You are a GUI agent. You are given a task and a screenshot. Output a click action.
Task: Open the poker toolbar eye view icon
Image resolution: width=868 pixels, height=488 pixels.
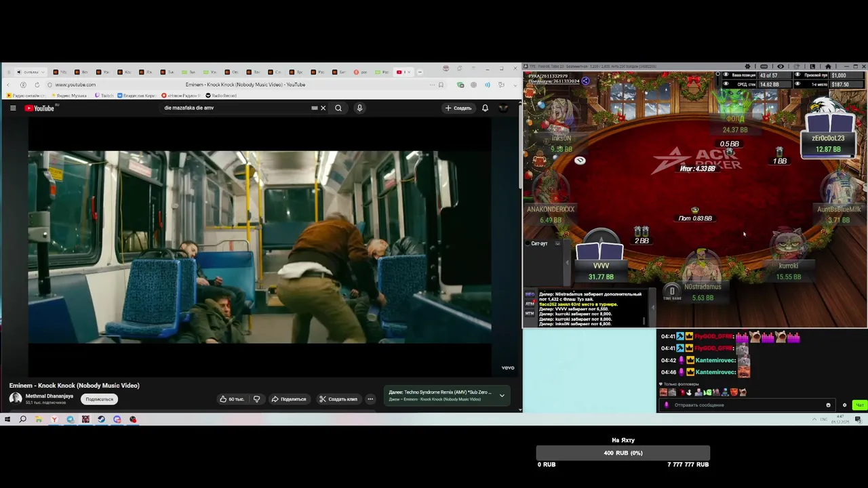(x=780, y=66)
